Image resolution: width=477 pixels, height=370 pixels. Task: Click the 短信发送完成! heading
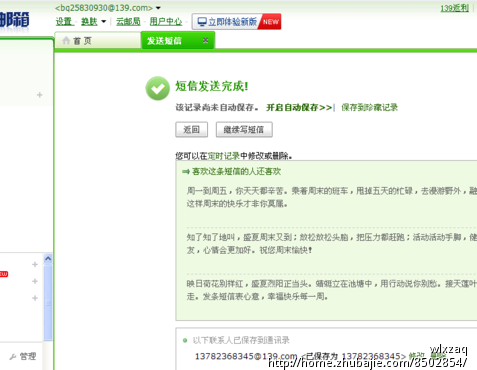pyautogui.click(x=212, y=86)
